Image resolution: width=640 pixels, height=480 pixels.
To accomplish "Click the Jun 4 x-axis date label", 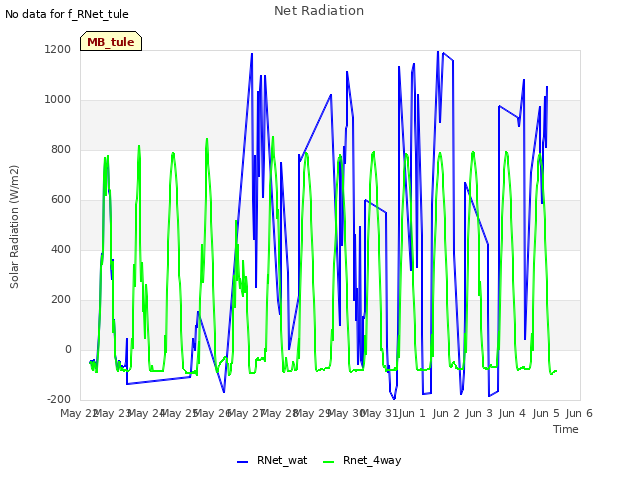I will [512, 413].
